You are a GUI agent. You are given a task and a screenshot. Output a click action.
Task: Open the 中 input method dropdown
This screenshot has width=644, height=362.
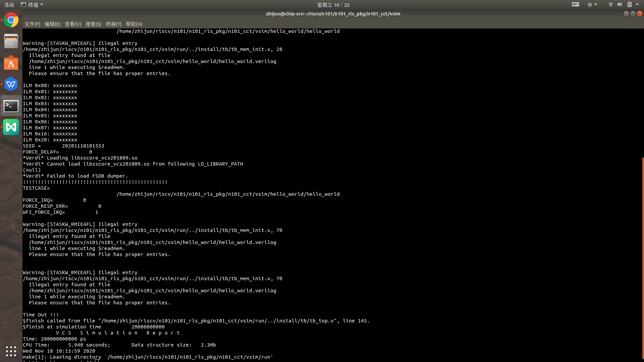(592, 5)
